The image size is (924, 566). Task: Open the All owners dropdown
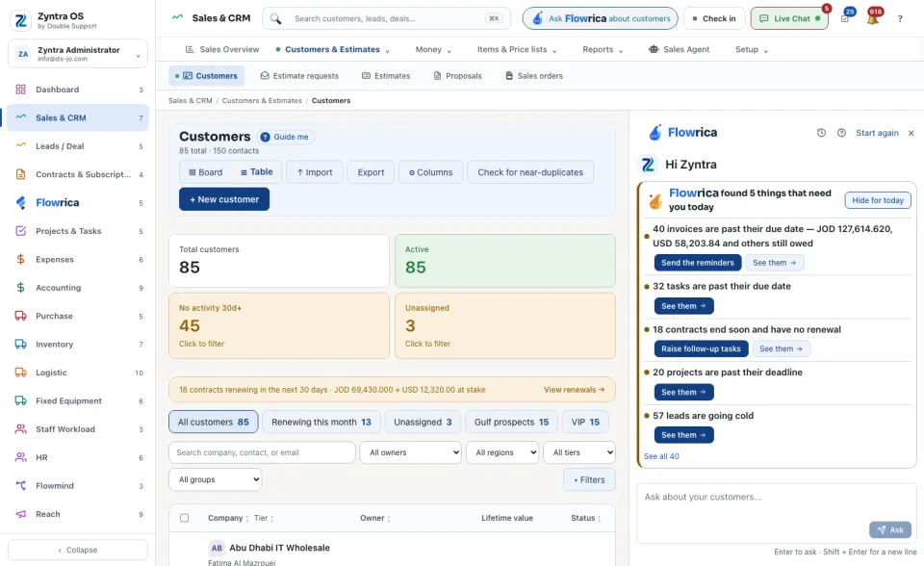pyautogui.click(x=411, y=452)
